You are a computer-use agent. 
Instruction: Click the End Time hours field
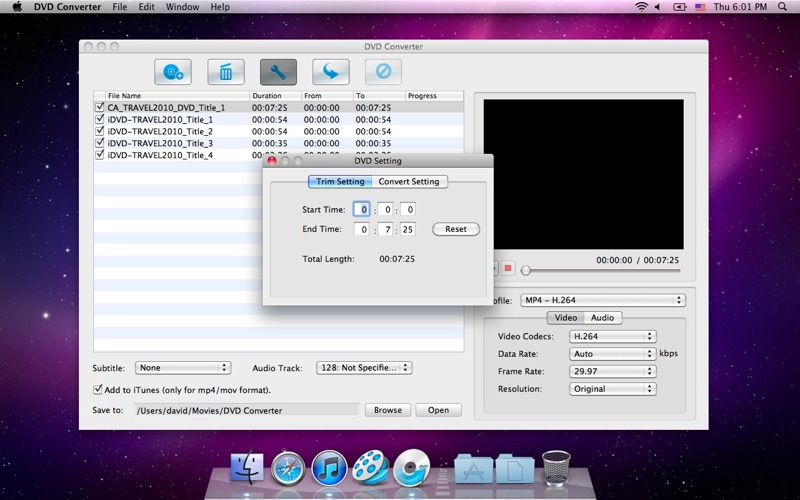pos(362,229)
